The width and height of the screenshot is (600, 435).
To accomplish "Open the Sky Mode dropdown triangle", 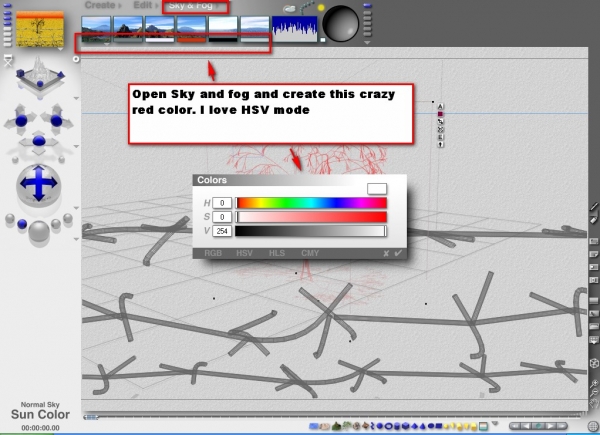I will click(x=107, y=44).
